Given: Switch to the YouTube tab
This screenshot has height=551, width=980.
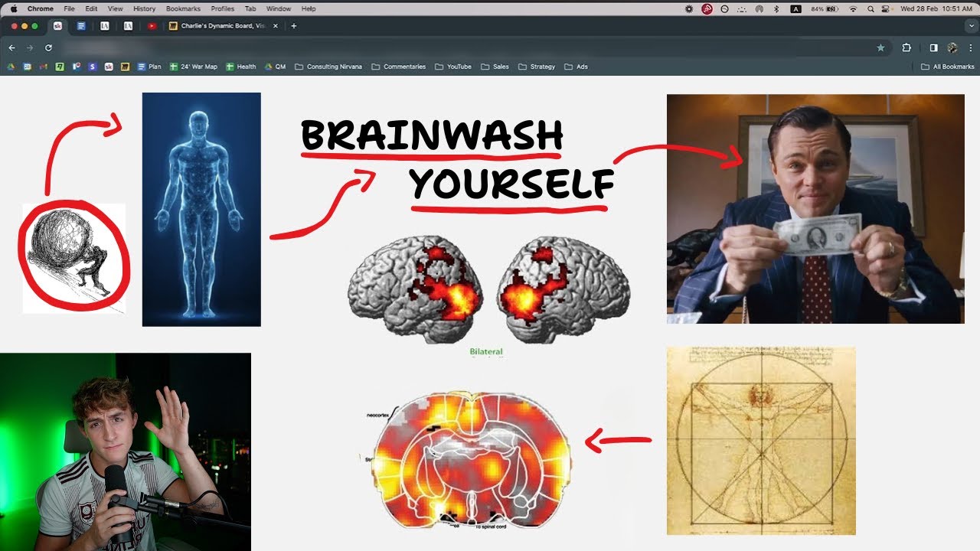Looking at the screenshot, I should tap(152, 26).
